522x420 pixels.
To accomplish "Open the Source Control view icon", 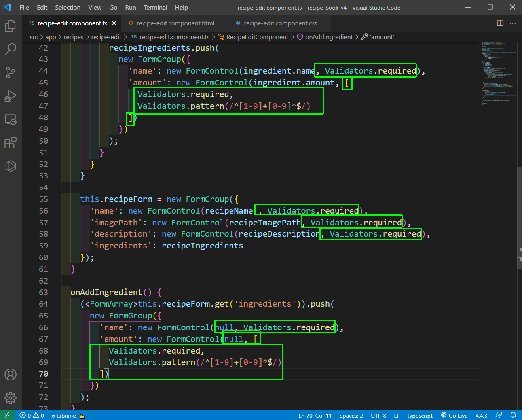I will [x=11, y=73].
